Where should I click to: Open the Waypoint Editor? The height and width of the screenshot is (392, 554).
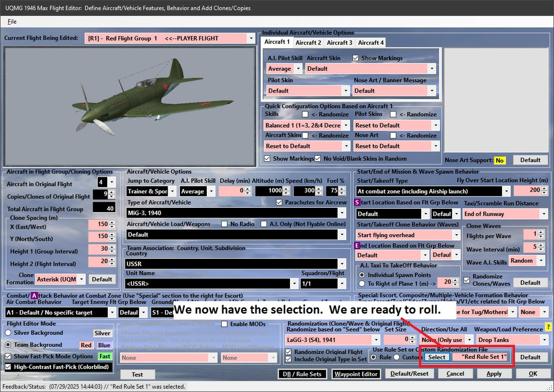pos(356,374)
